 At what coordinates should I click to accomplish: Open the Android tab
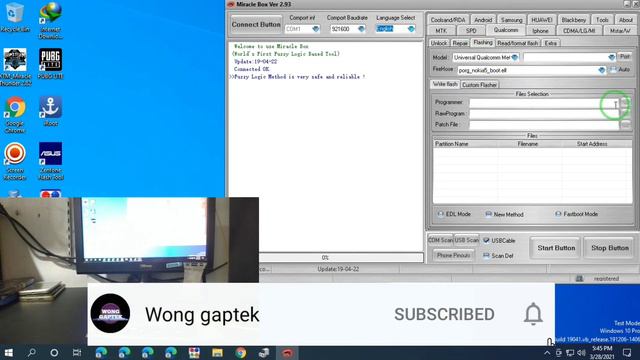[x=483, y=20]
